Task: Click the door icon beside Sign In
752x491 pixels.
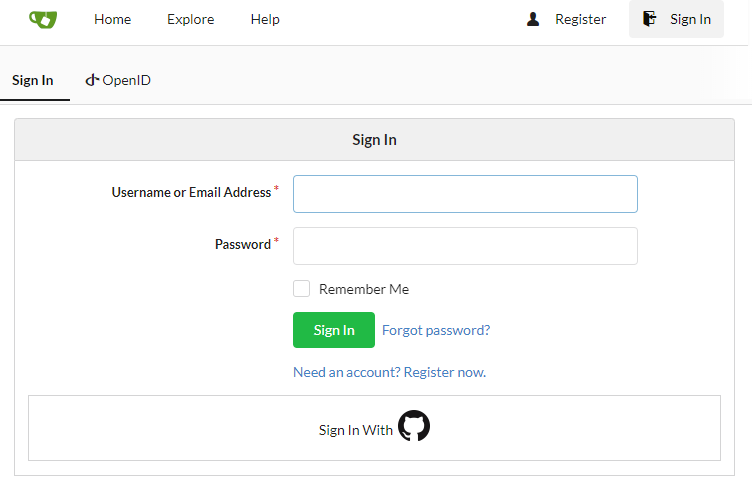Action: (x=650, y=19)
